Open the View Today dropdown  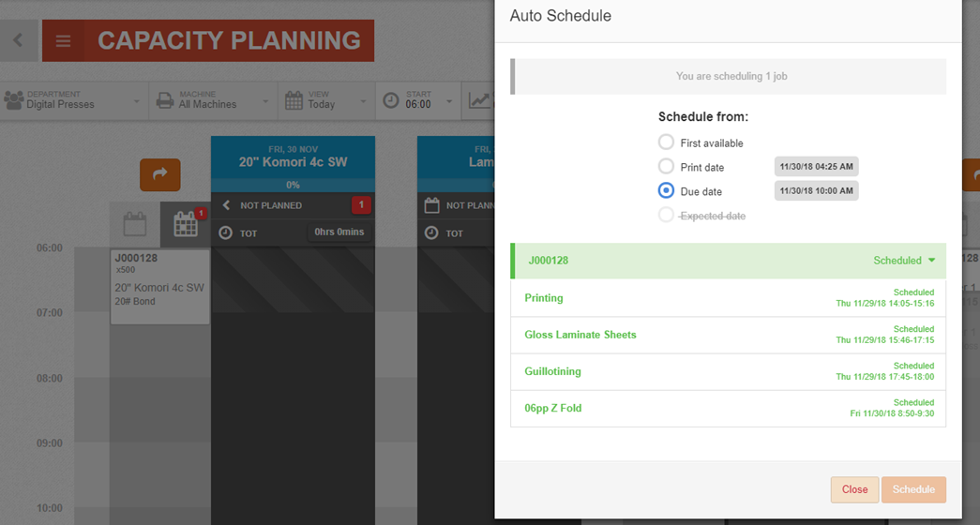tap(326, 100)
